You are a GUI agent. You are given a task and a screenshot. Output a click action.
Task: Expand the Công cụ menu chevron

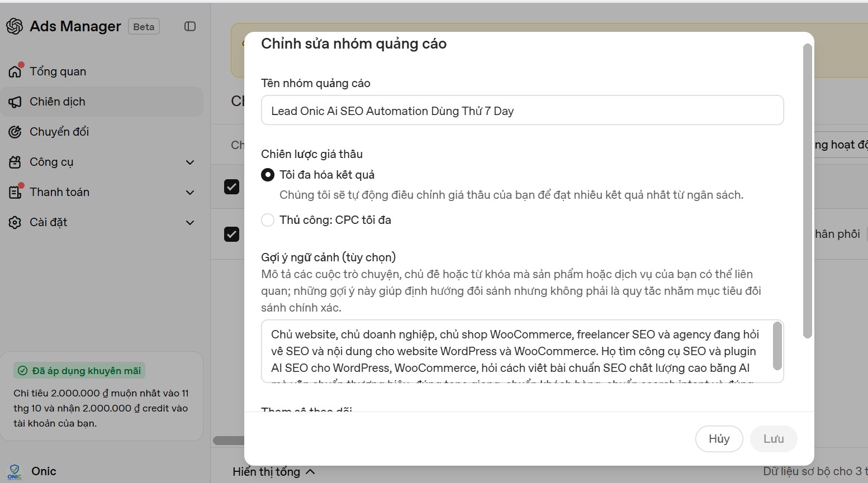click(190, 162)
